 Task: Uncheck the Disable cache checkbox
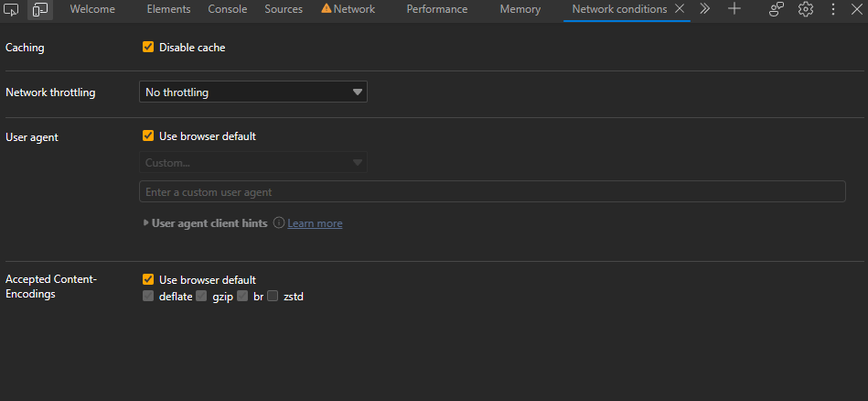(x=148, y=47)
